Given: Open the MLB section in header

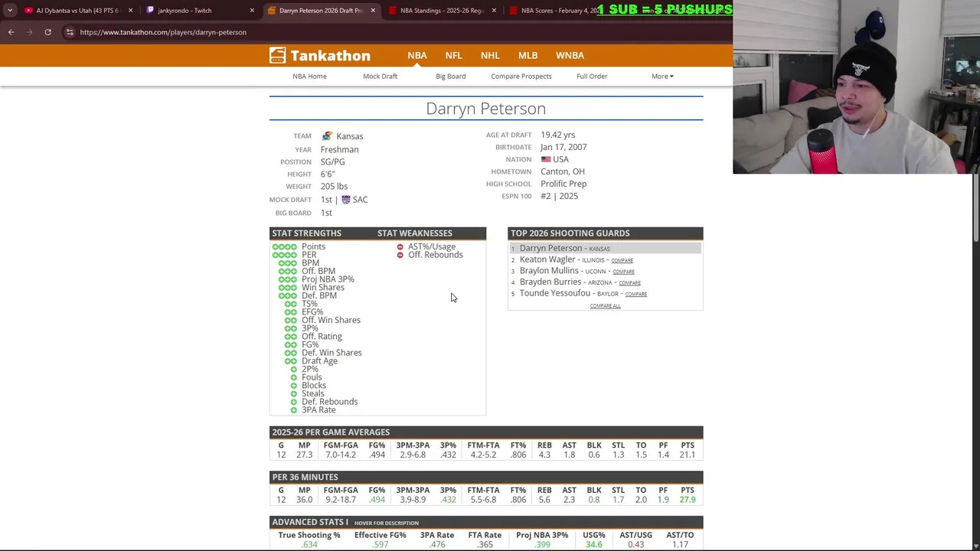Looking at the screenshot, I should point(528,55).
